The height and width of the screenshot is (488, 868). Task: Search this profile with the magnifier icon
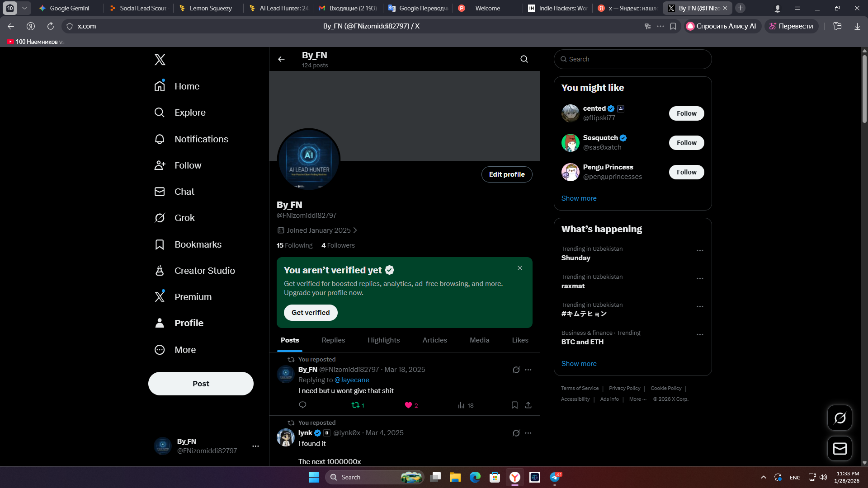tap(524, 59)
